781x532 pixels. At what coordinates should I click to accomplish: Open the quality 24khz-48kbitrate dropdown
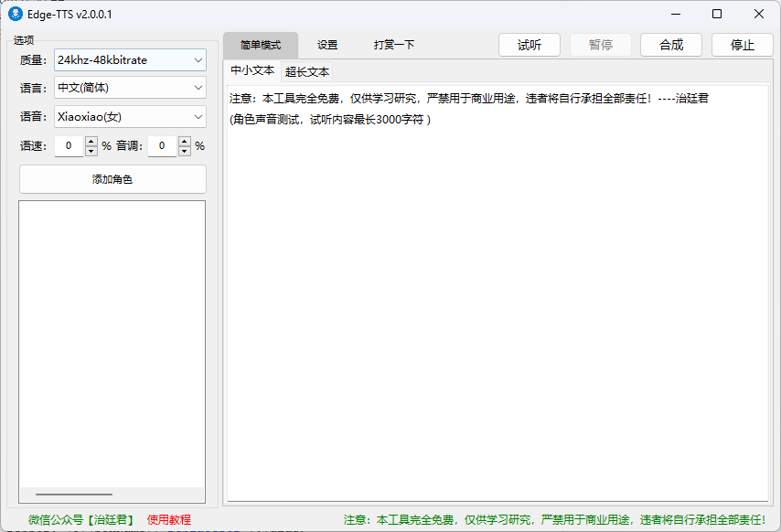pos(130,60)
